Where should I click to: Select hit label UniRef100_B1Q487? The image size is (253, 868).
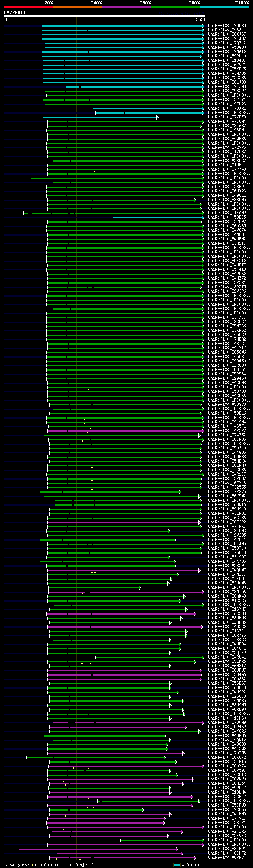pos(227,60)
